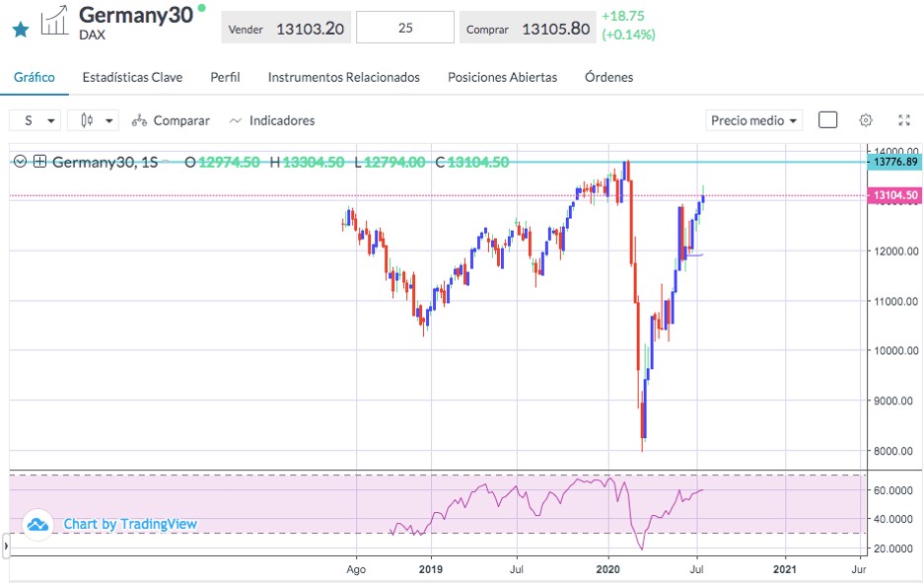
Task: Click the 13776.89 price line label
Action: tap(895, 162)
